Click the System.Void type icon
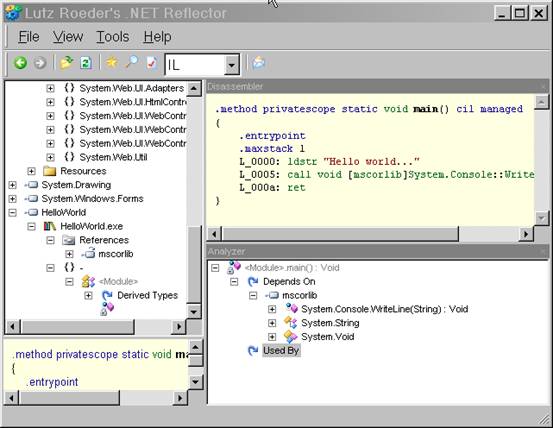The image size is (553, 428). click(x=291, y=337)
